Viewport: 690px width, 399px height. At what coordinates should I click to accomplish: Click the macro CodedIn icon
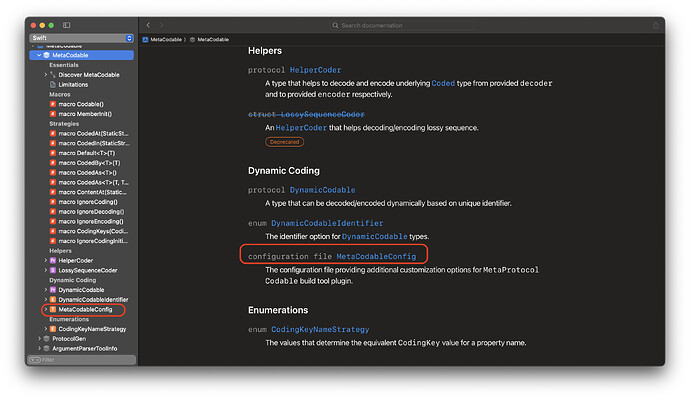point(53,143)
